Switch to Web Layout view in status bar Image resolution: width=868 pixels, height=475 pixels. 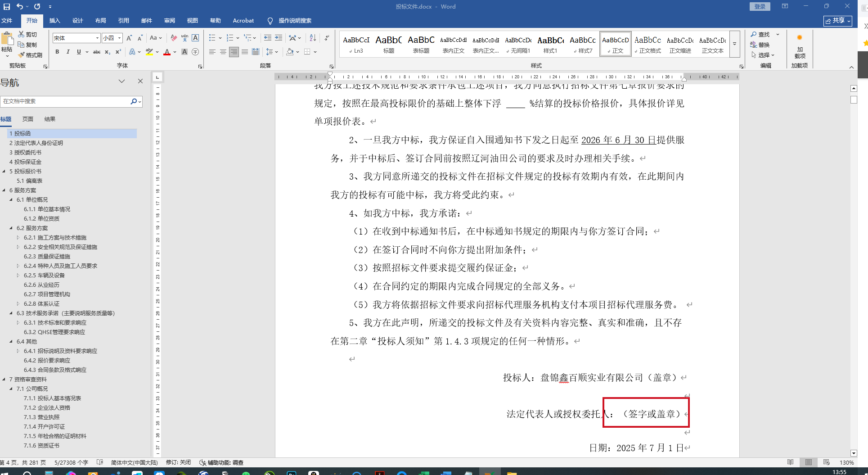pyautogui.click(x=827, y=462)
